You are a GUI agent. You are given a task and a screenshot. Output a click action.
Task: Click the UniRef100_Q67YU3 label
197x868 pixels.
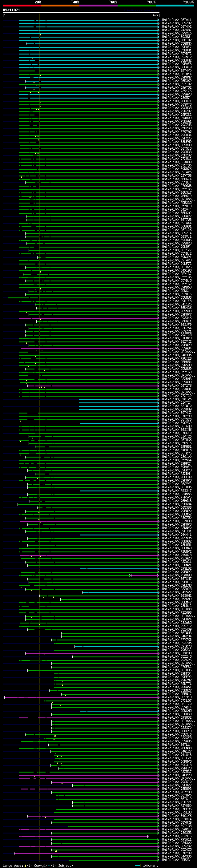click(x=176, y=792)
